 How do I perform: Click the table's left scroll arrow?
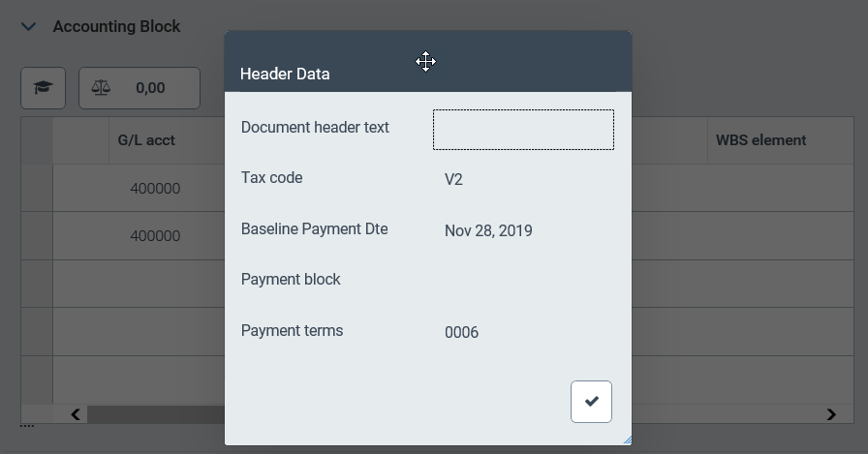coord(76,414)
